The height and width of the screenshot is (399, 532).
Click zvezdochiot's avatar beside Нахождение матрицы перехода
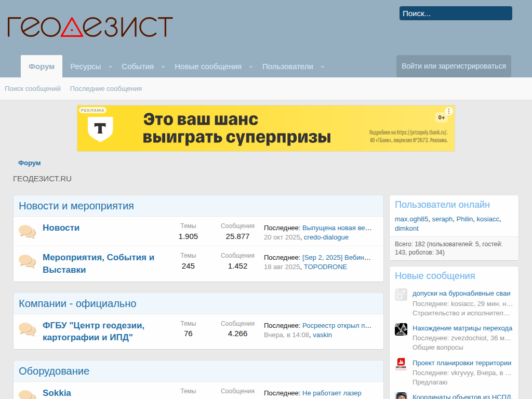401,329
